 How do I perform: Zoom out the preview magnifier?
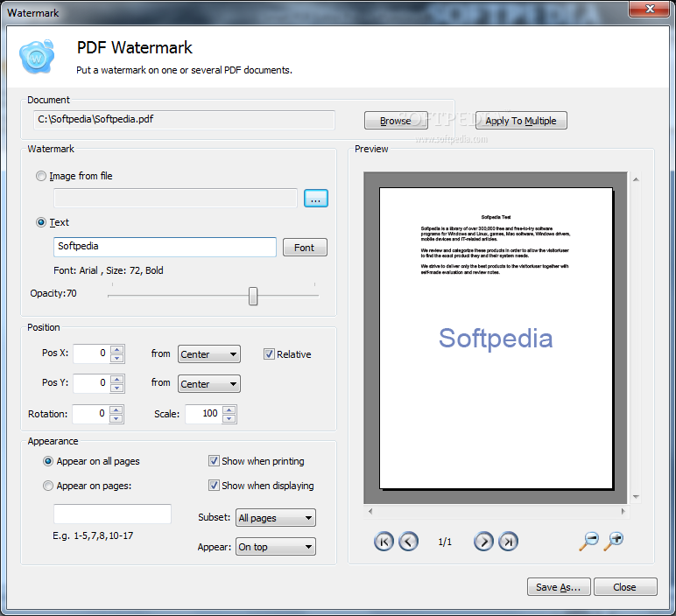click(589, 541)
